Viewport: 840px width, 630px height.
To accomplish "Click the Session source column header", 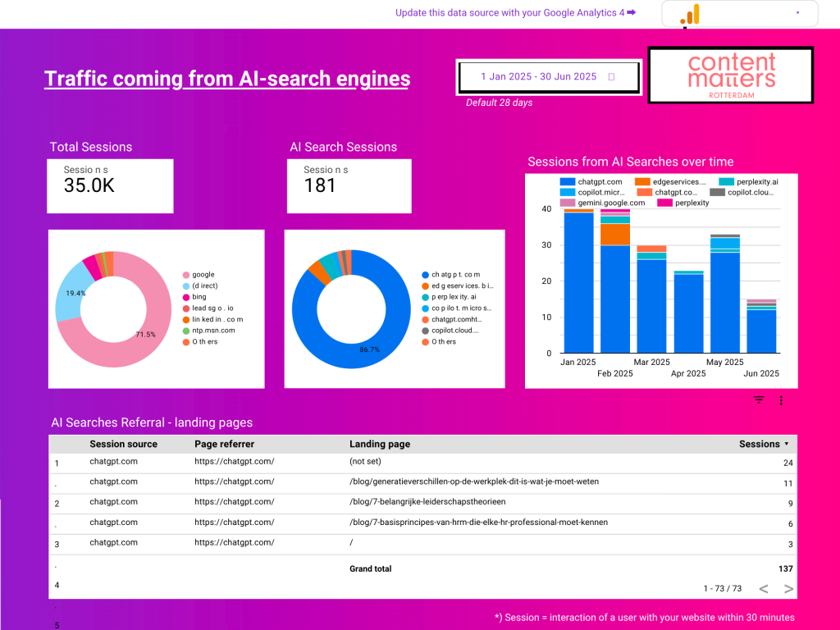I will [x=123, y=444].
